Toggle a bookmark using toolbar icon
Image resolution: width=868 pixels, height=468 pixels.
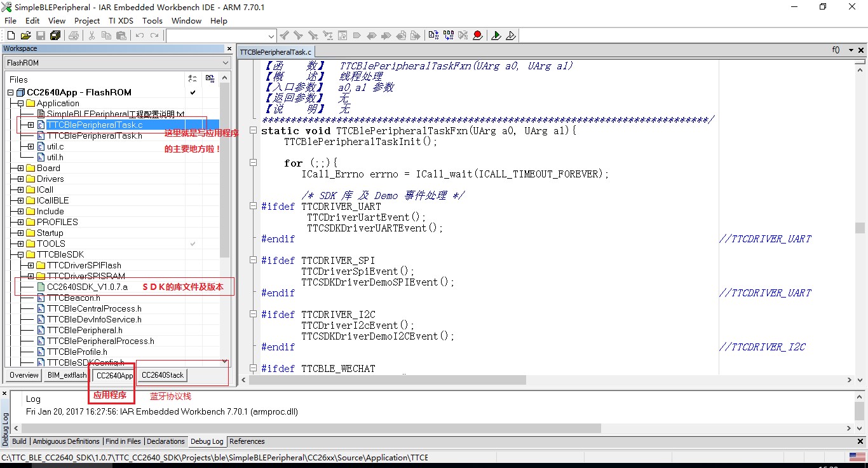point(357,36)
